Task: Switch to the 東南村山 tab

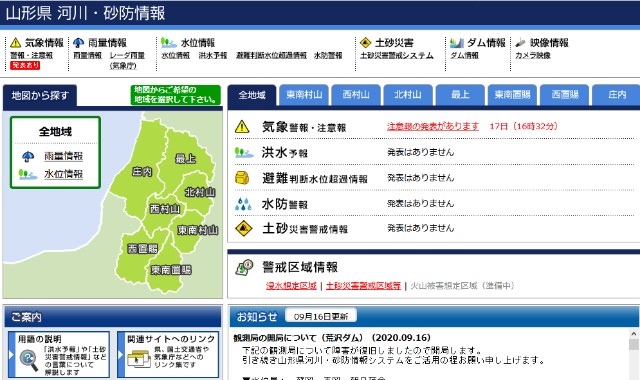Action: tap(304, 95)
